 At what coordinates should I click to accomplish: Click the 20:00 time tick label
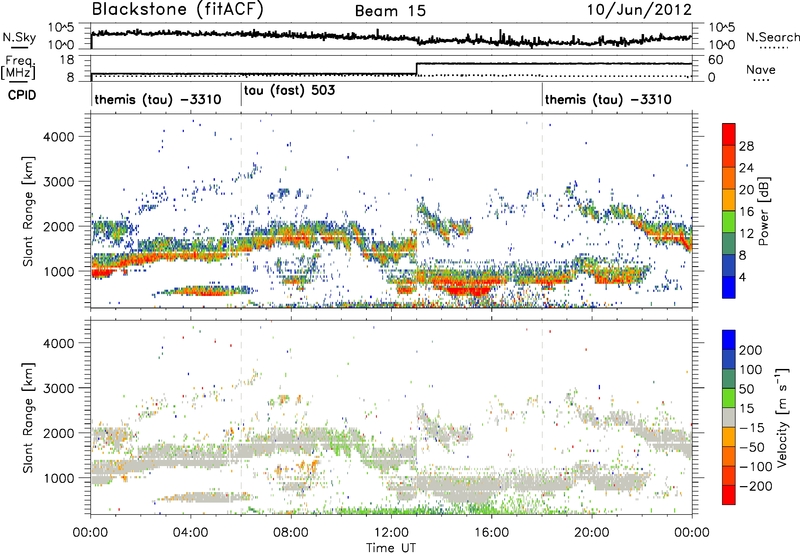coord(592,533)
